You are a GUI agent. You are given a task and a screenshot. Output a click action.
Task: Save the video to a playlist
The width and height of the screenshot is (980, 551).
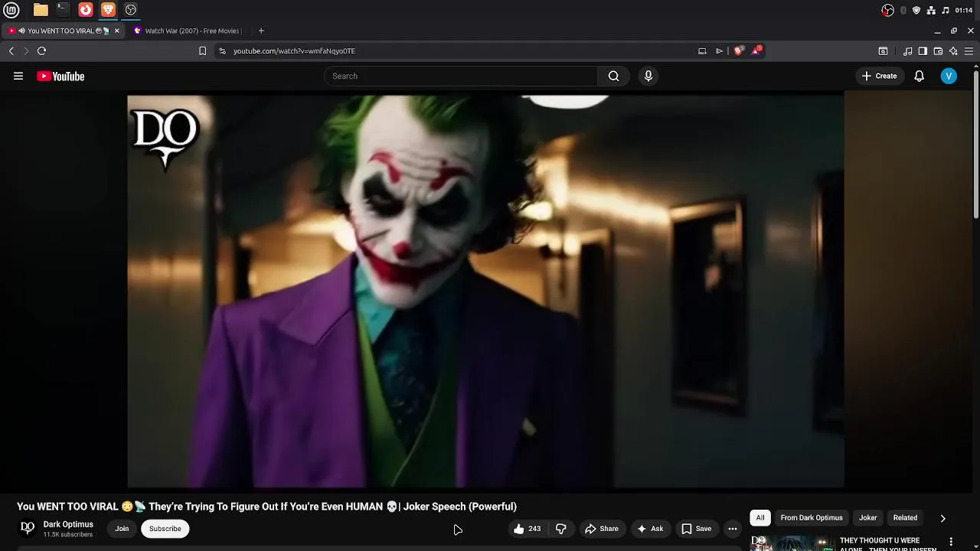[x=697, y=529]
